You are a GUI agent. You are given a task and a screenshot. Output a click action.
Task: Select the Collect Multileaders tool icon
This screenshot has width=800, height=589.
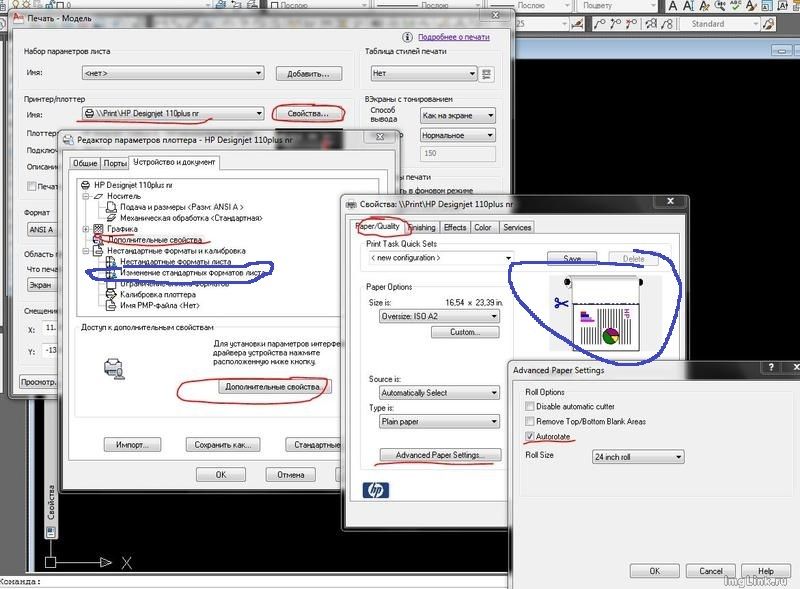[x=667, y=24]
